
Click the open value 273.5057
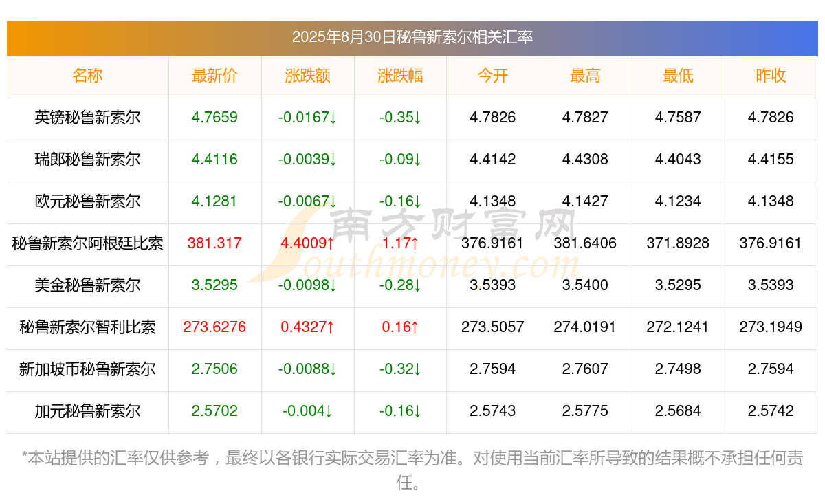point(493,327)
